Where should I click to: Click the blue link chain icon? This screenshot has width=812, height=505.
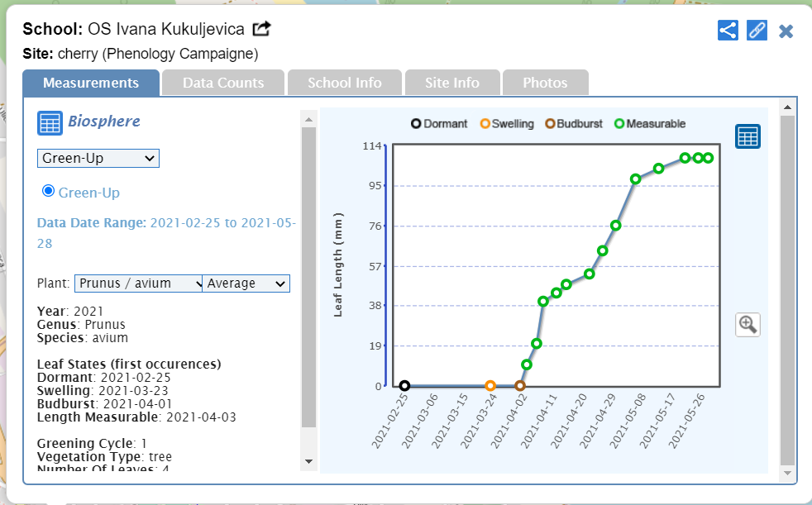[757, 31]
